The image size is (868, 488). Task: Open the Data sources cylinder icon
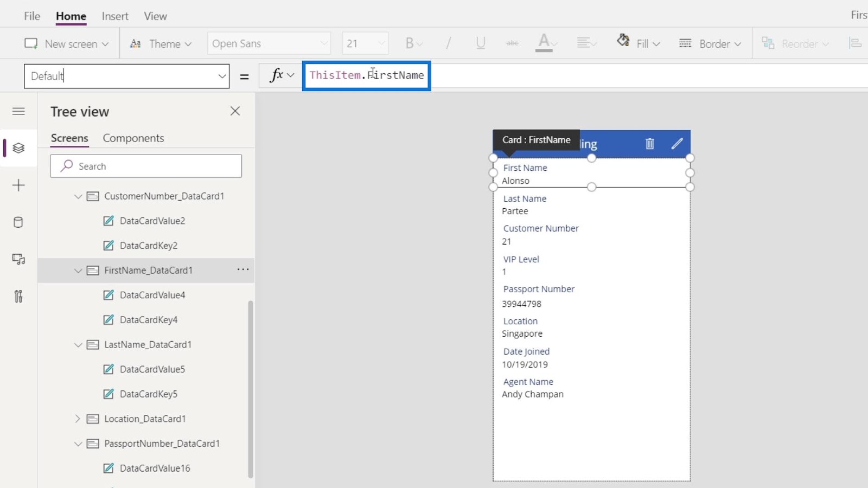point(18,222)
